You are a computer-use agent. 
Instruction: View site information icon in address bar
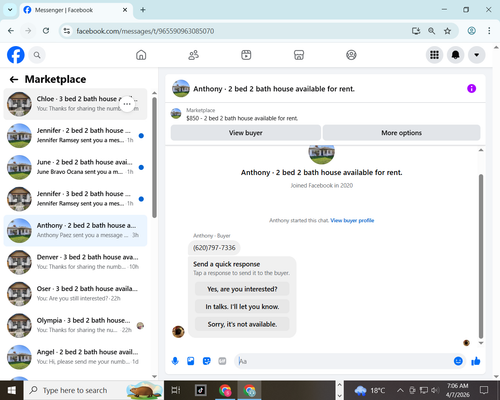[67, 31]
